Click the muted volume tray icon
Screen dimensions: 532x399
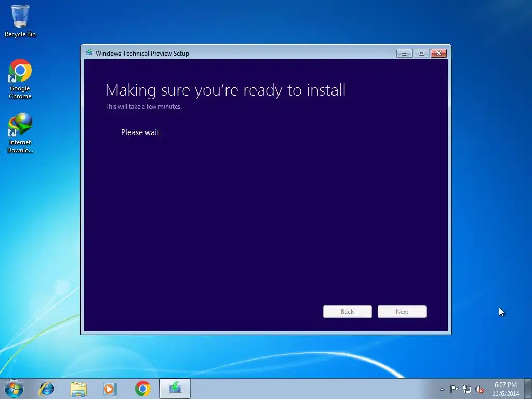pos(480,389)
